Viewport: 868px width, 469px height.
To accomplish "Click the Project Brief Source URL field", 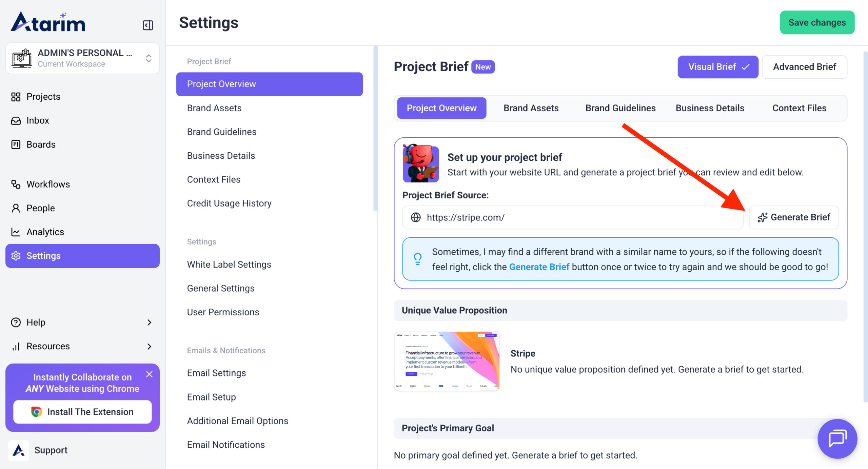I will 576,217.
